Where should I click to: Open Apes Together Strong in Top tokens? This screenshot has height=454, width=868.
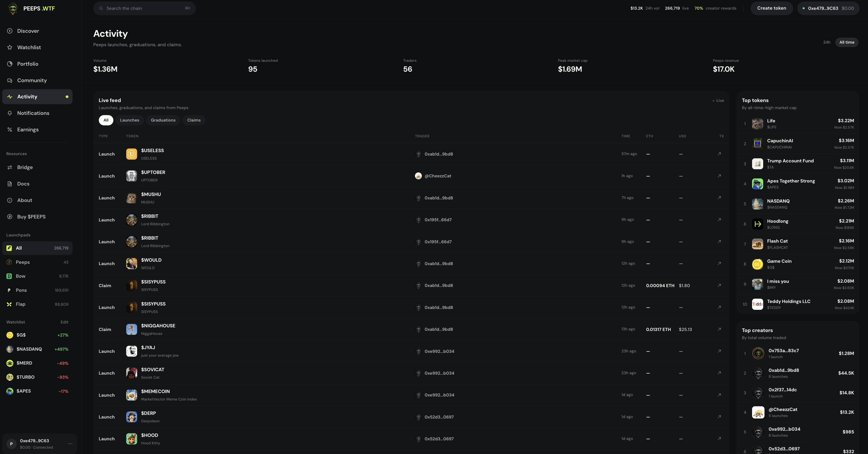pyautogui.click(x=798, y=184)
